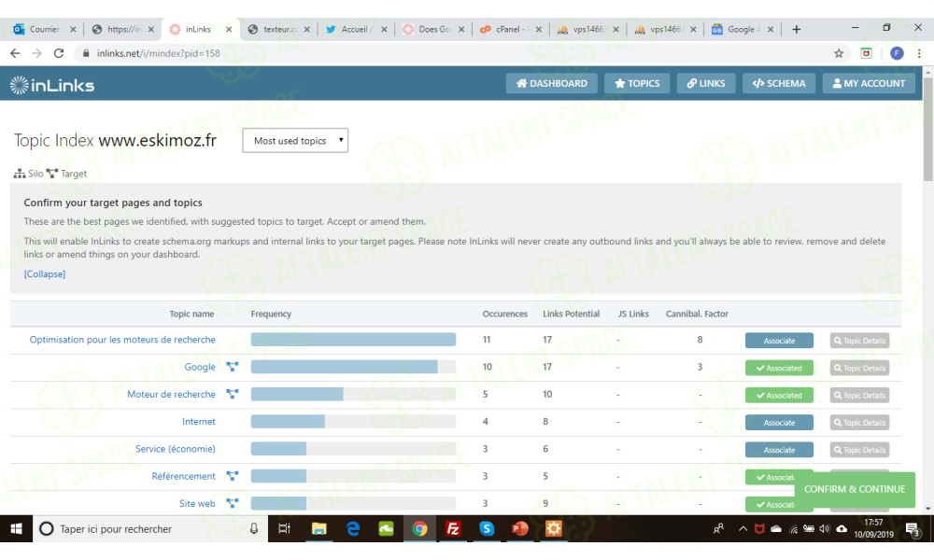View Topic Details for Optimisation pour les moteurs
The width and height of the screenshot is (934, 560).
(859, 341)
